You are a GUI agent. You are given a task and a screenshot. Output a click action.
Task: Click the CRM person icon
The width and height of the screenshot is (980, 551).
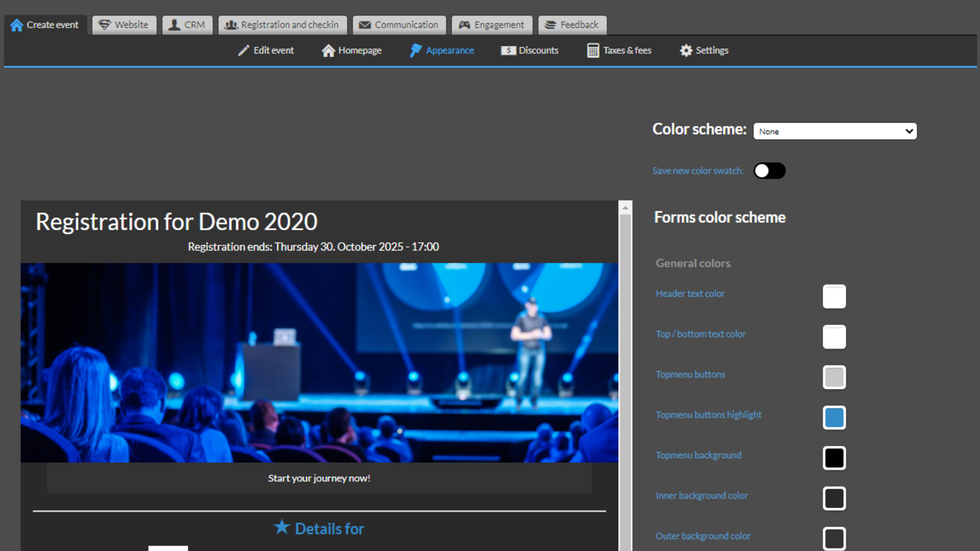pyautogui.click(x=175, y=25)
